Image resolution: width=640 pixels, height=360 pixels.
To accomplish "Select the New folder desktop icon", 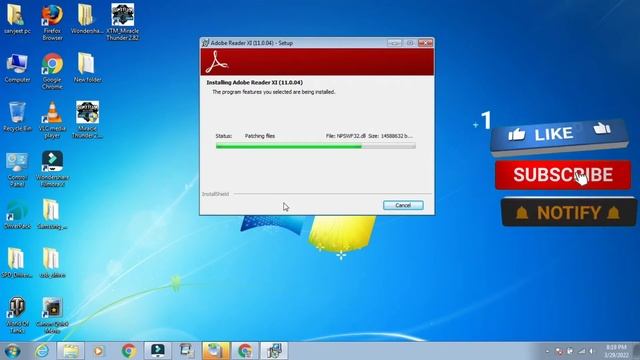I will point(87,68).
